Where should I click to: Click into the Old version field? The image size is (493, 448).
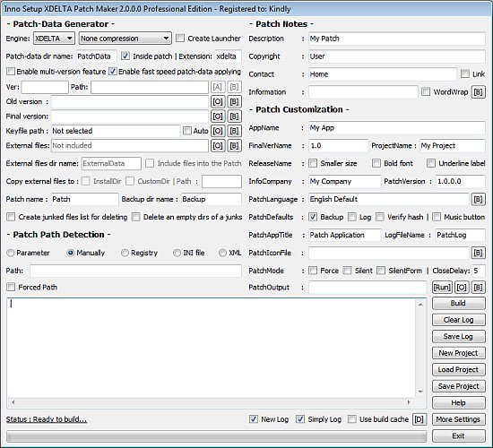pyautogui.click(x=130, y=101)
